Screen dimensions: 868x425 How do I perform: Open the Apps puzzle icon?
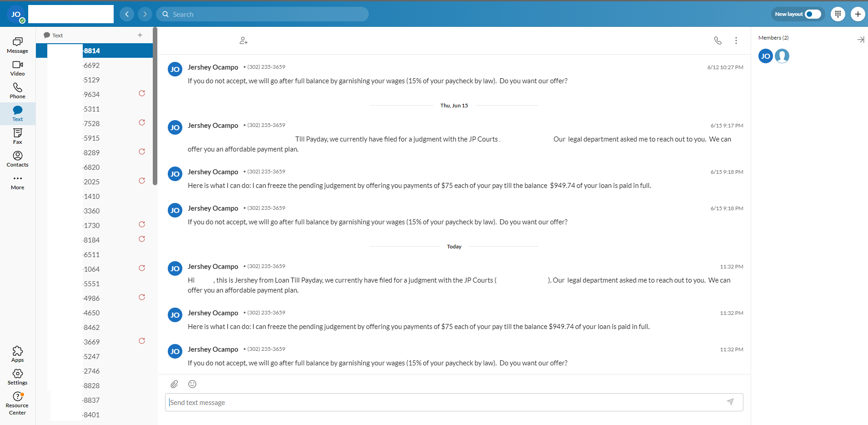(17, 354)
